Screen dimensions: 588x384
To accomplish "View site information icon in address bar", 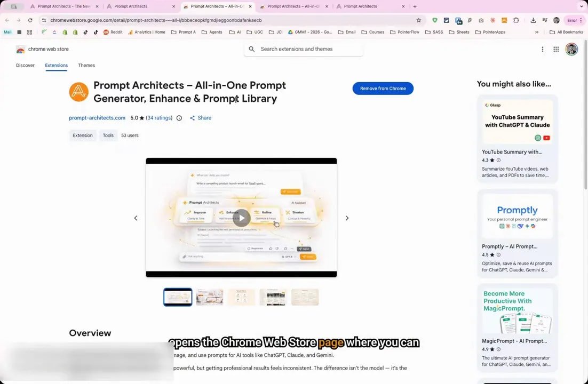I will pyautogui.click(x=44, y=20).
